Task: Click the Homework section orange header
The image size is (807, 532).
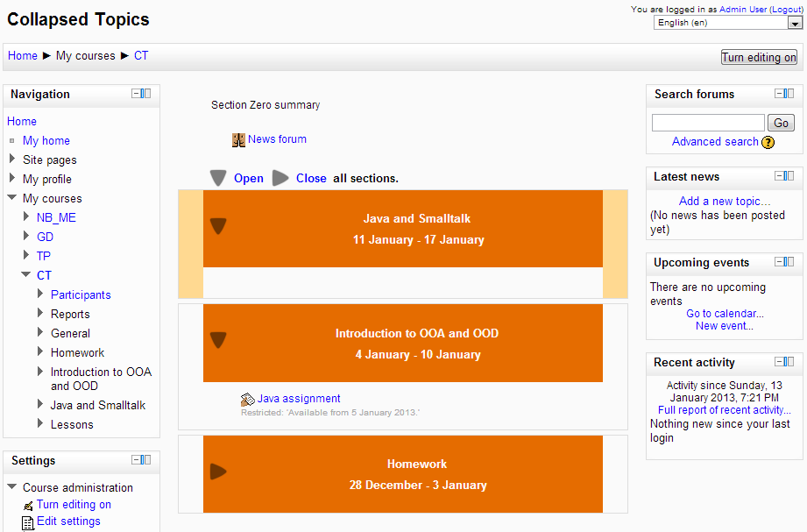Action: (402, 474)
